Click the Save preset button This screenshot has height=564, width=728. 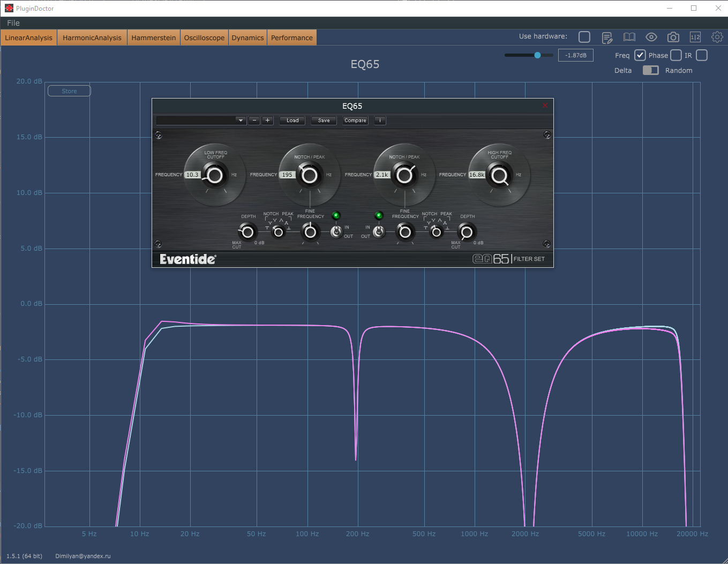324,121
